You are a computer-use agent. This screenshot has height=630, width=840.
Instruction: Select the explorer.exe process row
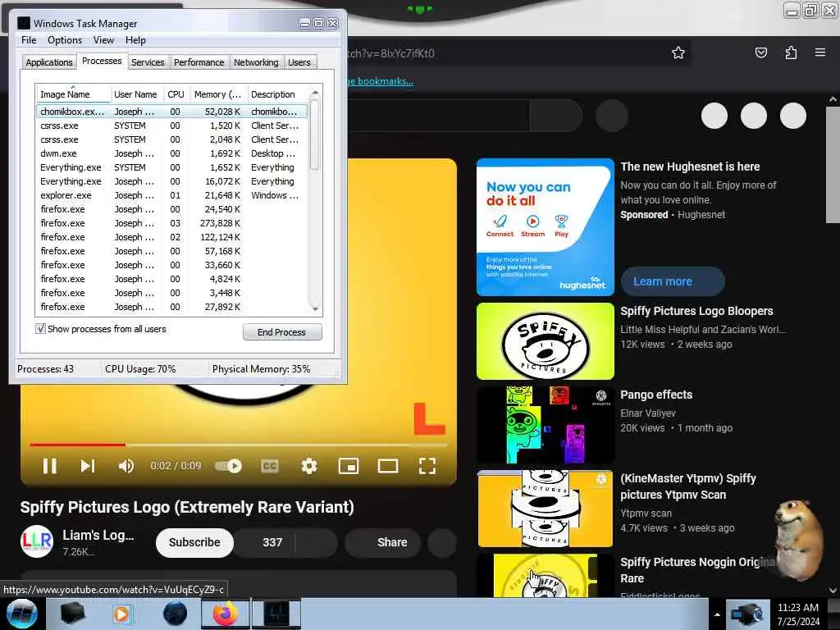click(x=172, y=195)
